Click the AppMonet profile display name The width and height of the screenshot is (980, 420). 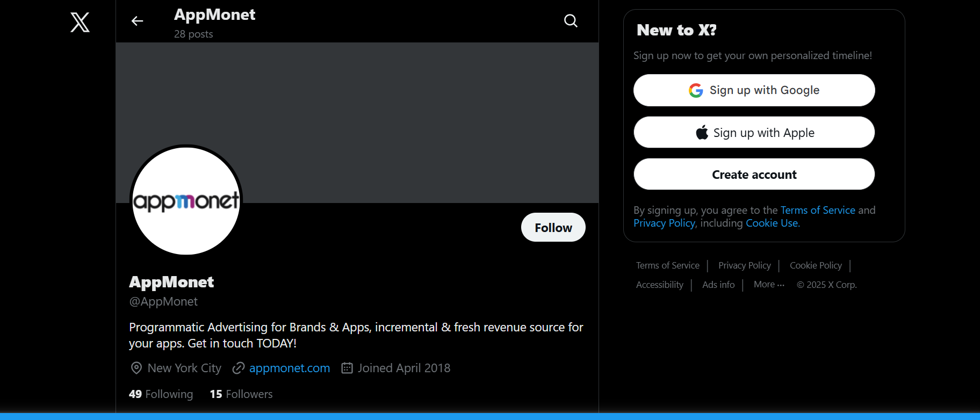point(171,282)
